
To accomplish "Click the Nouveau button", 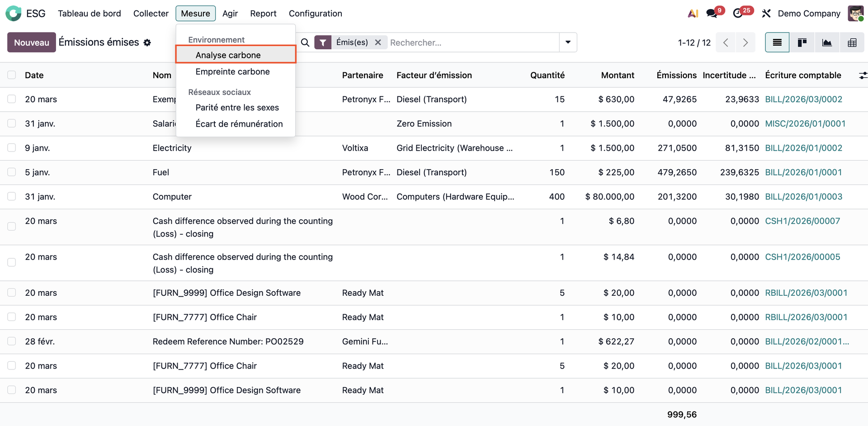I will tap(31, 43).
